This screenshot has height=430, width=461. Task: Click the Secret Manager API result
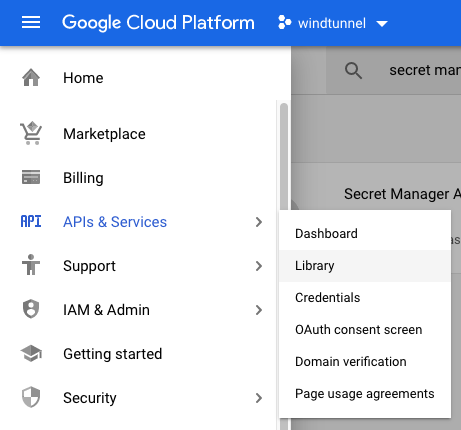402,194
